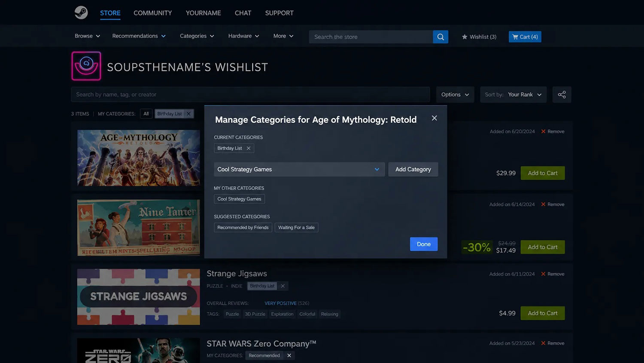Click the Birthday List tag on Strange Jigsaws
Viewport: 644px width, 363px height.
262,286
